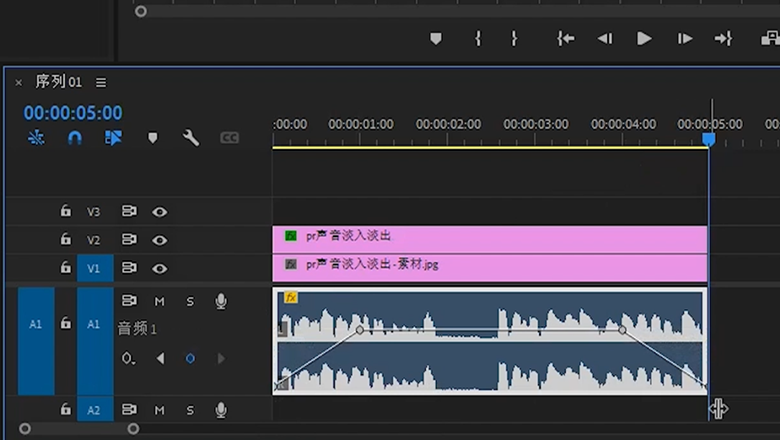780x440 pixels.
Task: Toggle sync lock for V3
Action: pos(129,211)
